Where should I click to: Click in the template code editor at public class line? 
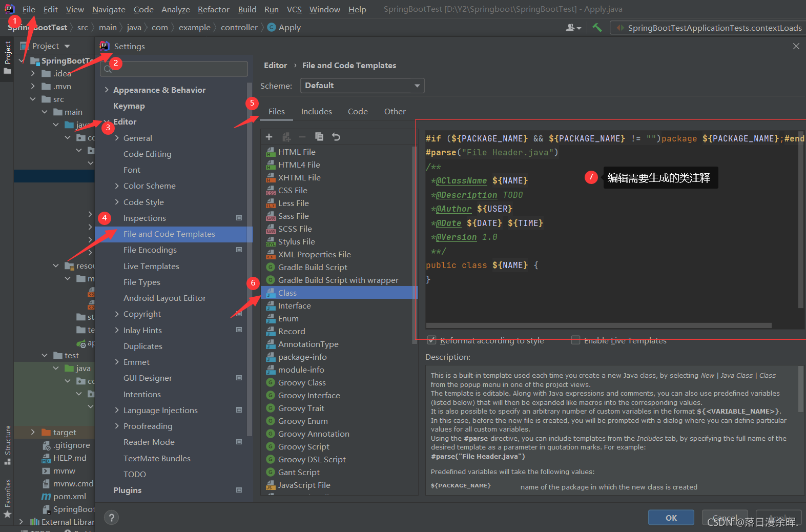pyautogui.click(x=482, y=265)
